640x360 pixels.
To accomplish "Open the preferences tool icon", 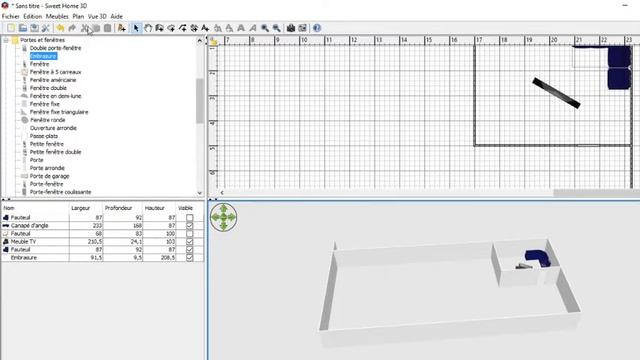I will tap(46, 28).
